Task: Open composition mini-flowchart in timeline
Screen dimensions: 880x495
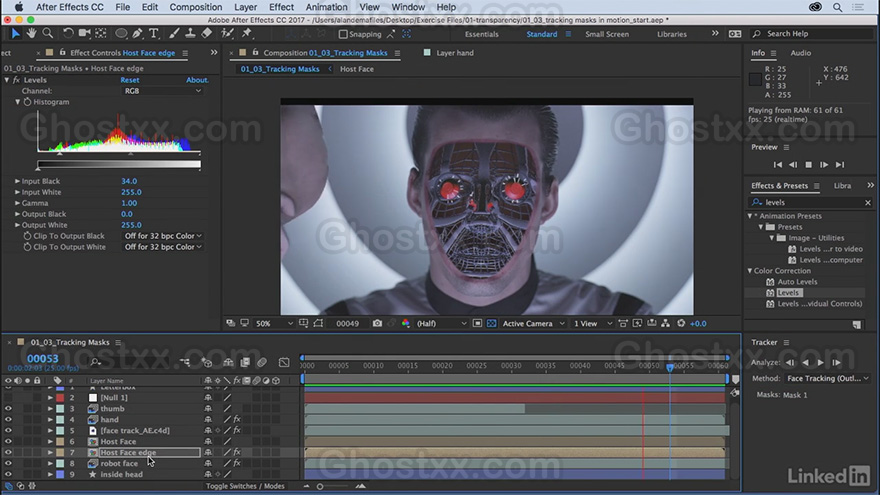Action: pos(185,363)
